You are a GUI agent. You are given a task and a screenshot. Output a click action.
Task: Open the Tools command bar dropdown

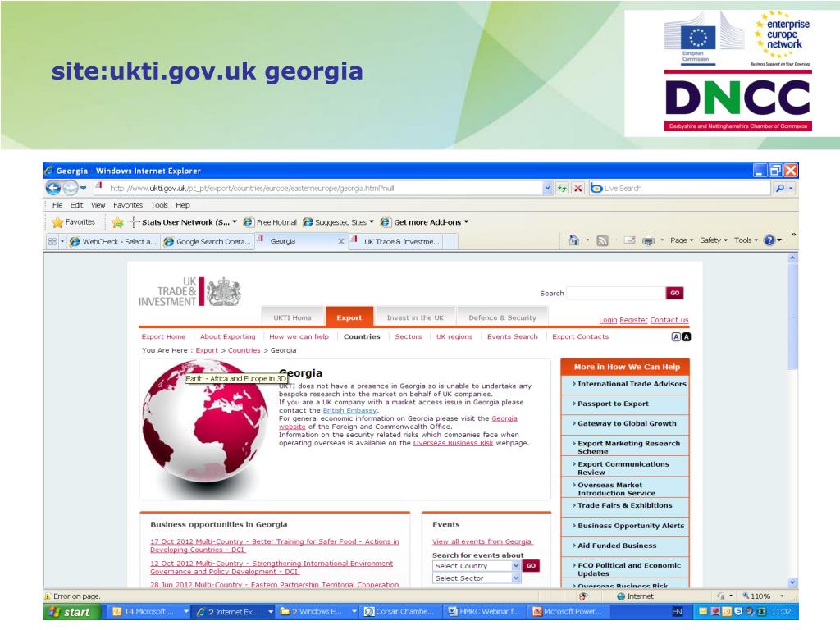pyautogui.click(x=746, y=240)
